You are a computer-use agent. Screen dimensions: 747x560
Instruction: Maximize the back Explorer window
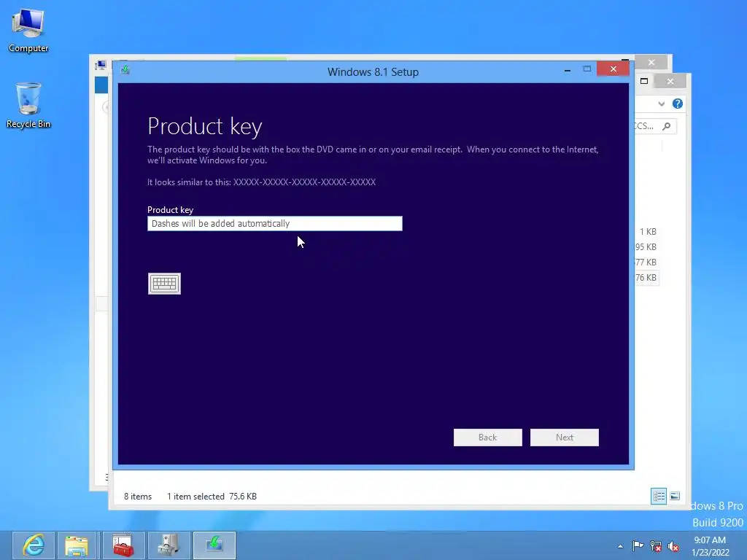[644, 82]
